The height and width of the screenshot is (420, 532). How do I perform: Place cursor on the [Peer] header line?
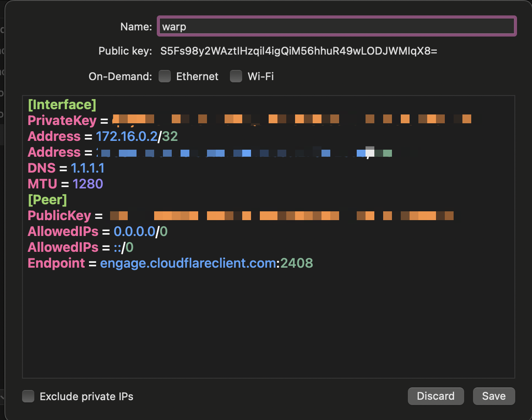(47, 200)
